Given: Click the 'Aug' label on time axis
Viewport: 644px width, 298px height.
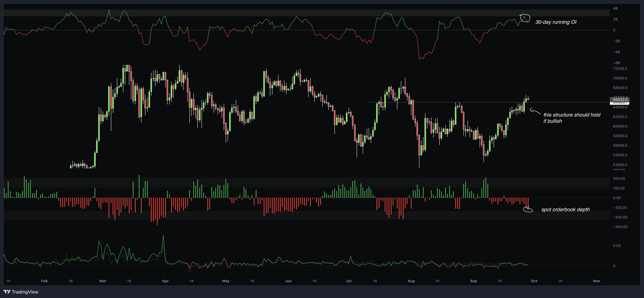Looking at the screenshot, I should 411,281.
